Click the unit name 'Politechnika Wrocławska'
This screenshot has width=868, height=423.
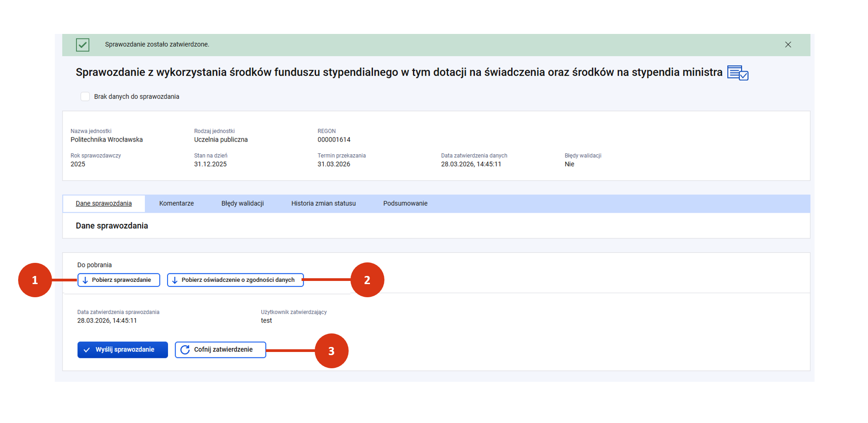tap(106, 140)
